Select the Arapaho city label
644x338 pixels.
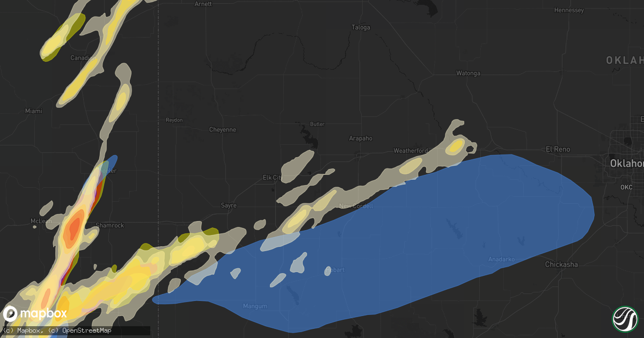tap(361, 138)
